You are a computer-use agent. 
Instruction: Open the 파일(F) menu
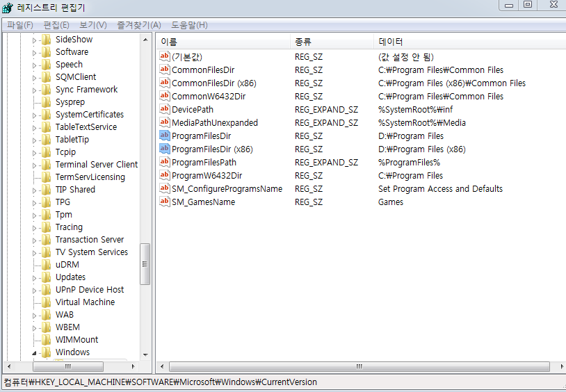point(20,25)
